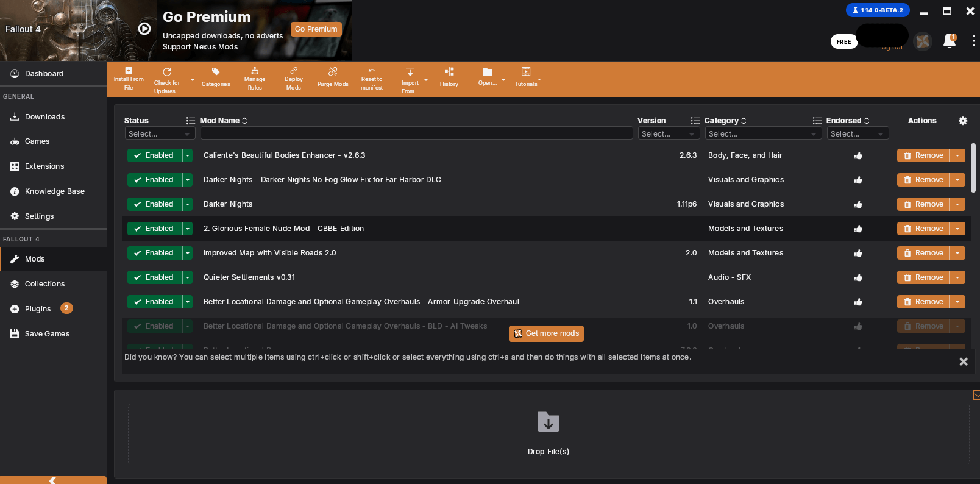
Task: Endorse the Armor-Upgrade Overhaul mod
Action: tap(858, 302)
